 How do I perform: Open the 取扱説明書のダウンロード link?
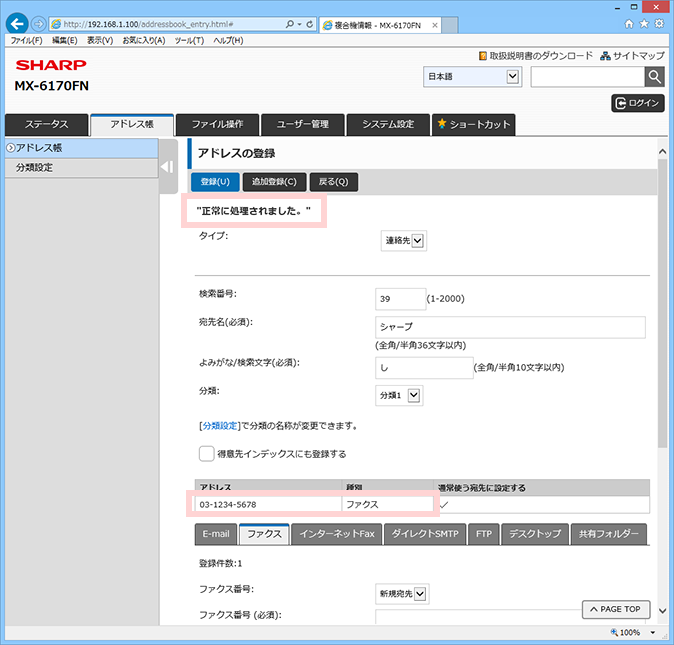point(536,56)
